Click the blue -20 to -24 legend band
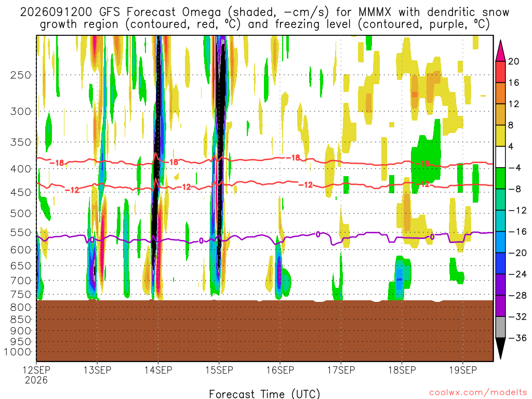 [x=500, y=263]
